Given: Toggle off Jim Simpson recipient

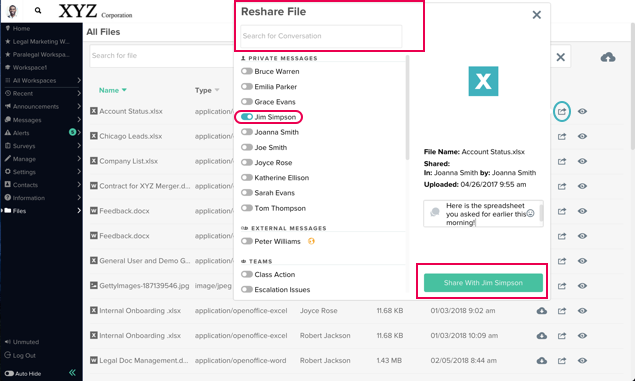Looking at the screenshot, I should 247,117.
